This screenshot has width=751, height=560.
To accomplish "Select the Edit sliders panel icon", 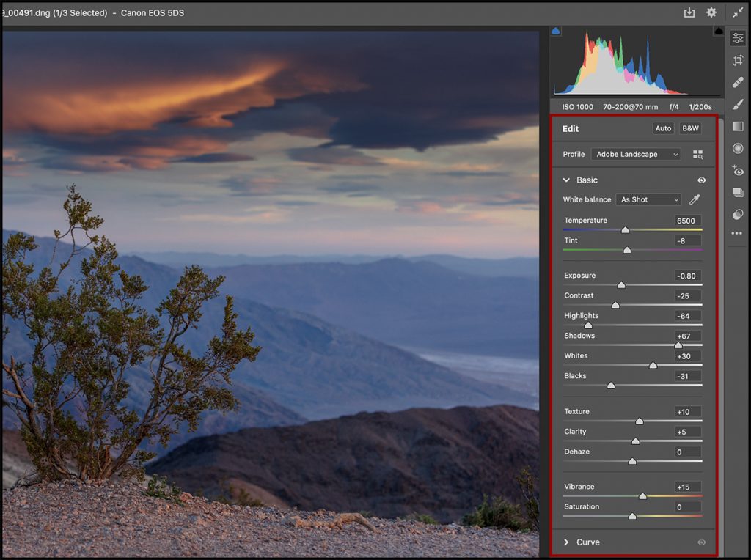I will 738,38.
